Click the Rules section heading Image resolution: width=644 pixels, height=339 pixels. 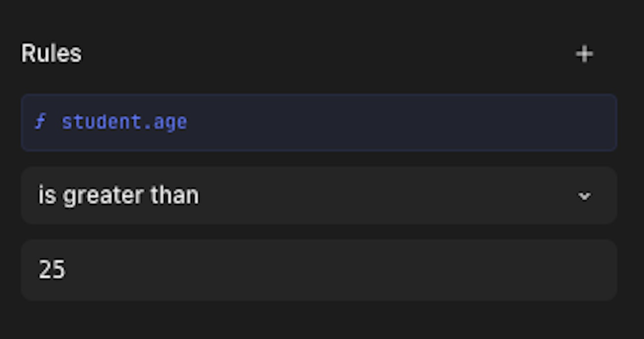[x=51, y=53]
